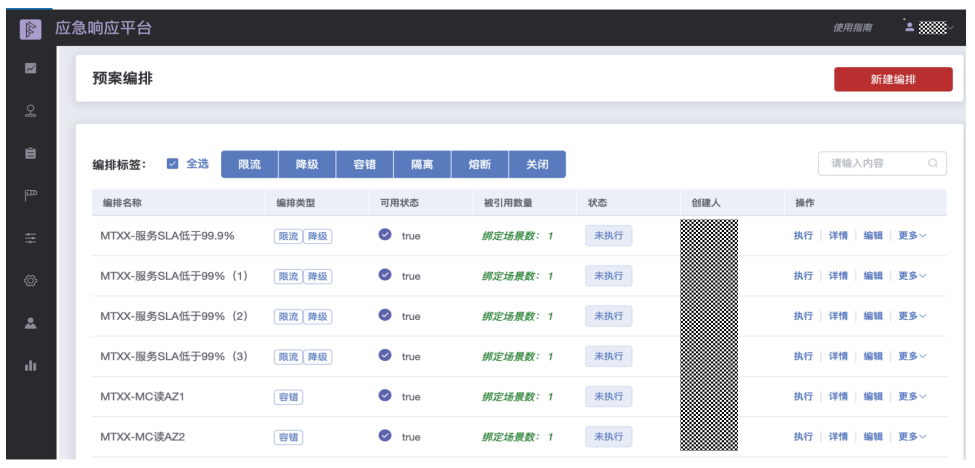The height and width of the screenshot is (468, 975).
Task: Click 绑定场景数 in MTXX-服务SLA低于99.9% row
Action: (517, 236)
